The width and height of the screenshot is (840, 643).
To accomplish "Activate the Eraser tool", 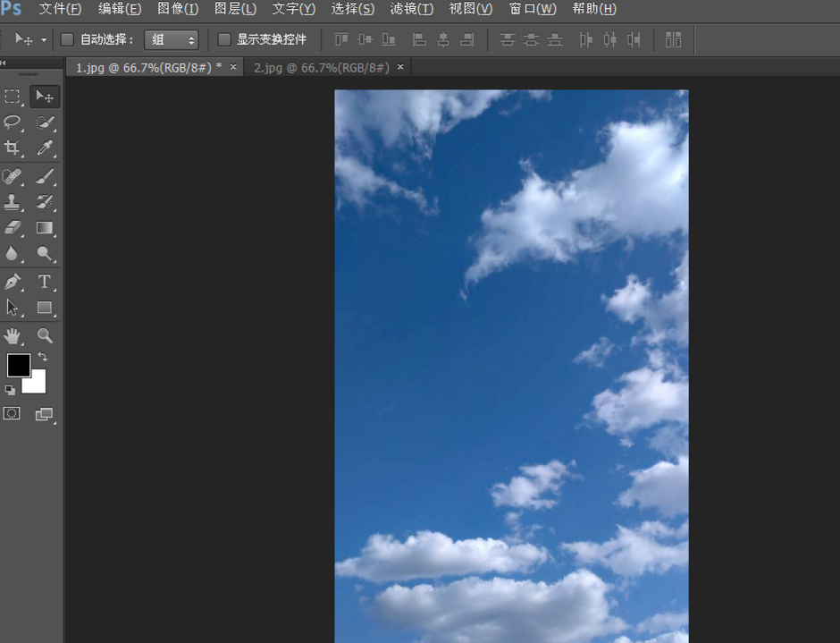I will (13, 228).
